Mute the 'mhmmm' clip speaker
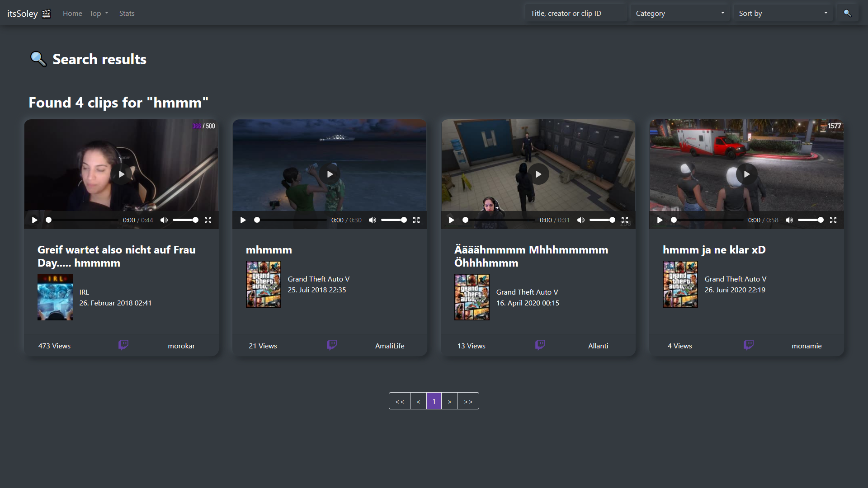This screenshot has width=868, height=488. 373,220
